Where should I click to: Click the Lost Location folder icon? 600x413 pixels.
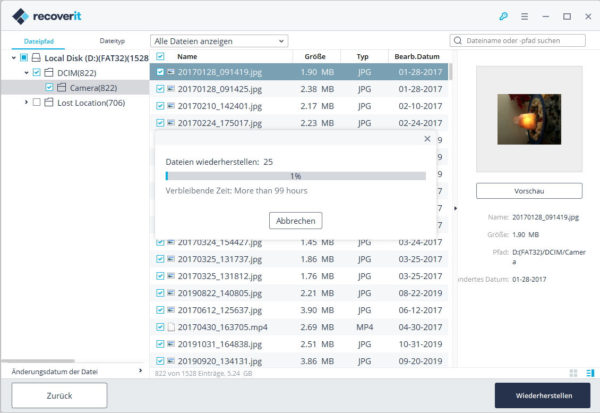pos(49,102)
